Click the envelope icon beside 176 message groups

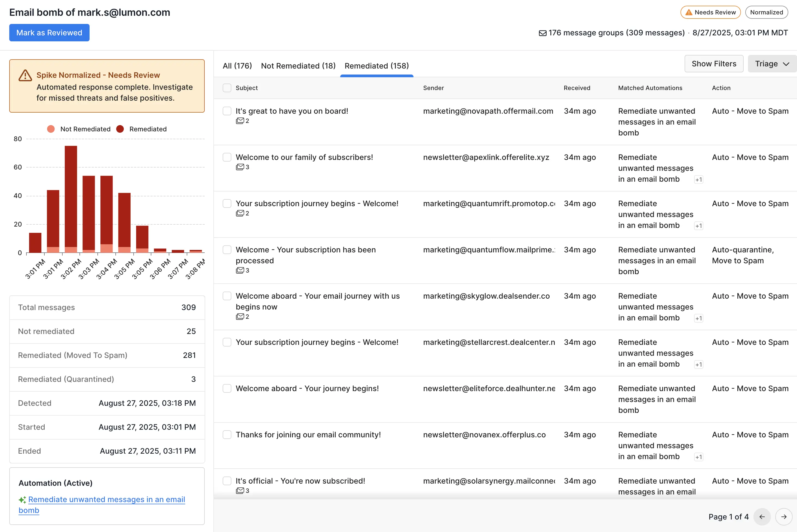coord(543,33)
